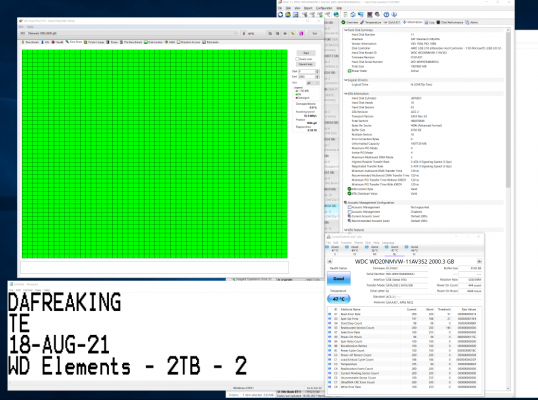Screen dimensions: 538x400
Task: Click the 47 °C temperature button in CrystalDiskInfo
Action: (339, 299)
